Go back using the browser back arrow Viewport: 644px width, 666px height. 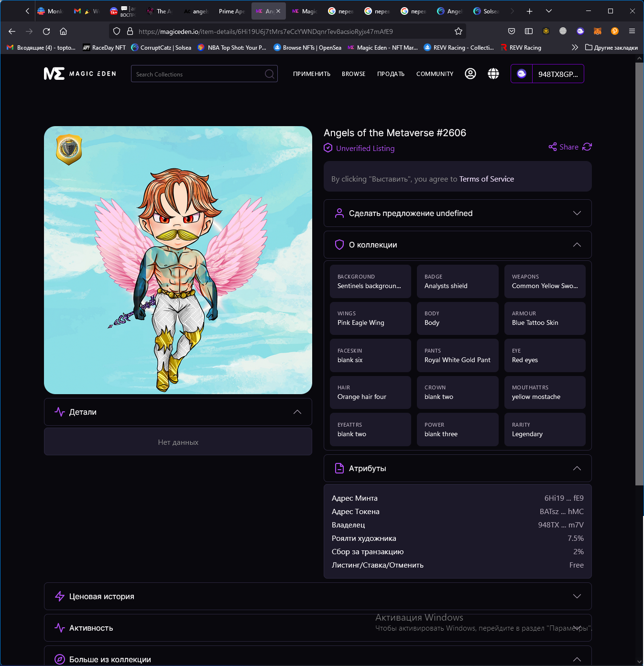click(x=12, y=32)
